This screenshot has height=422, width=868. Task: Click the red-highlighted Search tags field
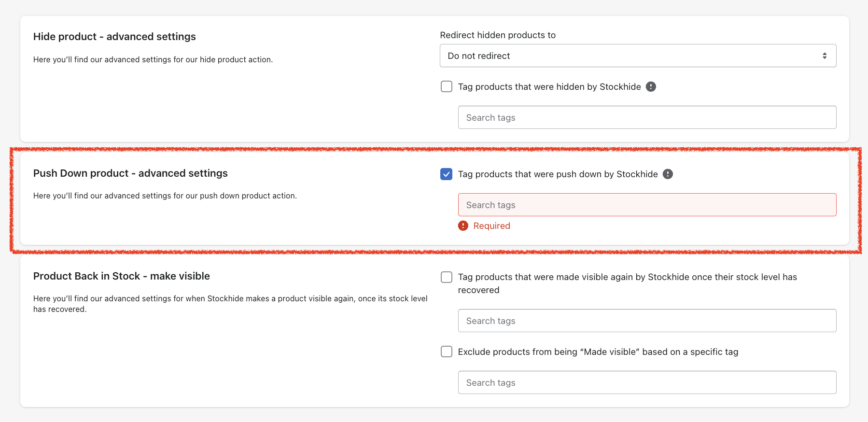647,205
